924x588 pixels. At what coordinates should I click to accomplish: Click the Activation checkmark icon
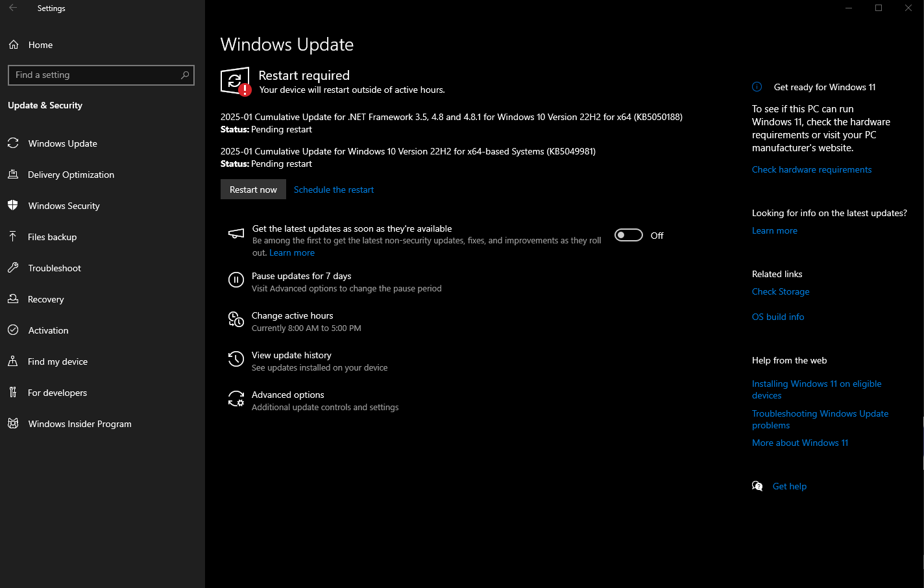[x=13, y=330]
